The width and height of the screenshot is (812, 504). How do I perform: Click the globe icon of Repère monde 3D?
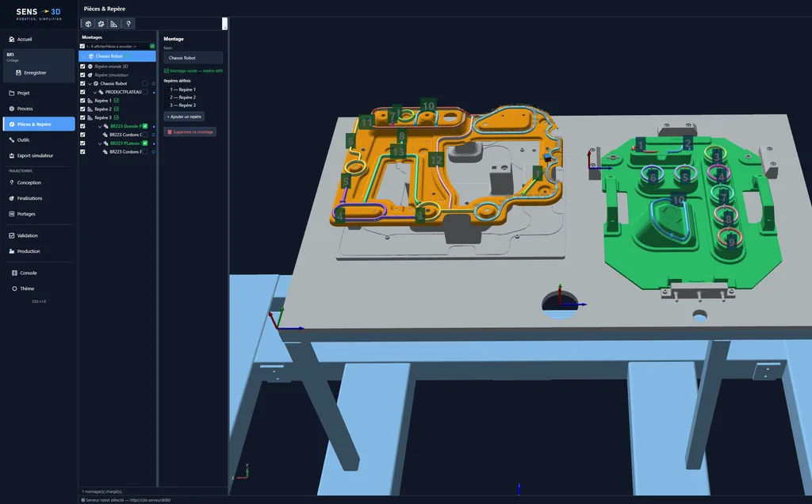[x=90, y=67]
